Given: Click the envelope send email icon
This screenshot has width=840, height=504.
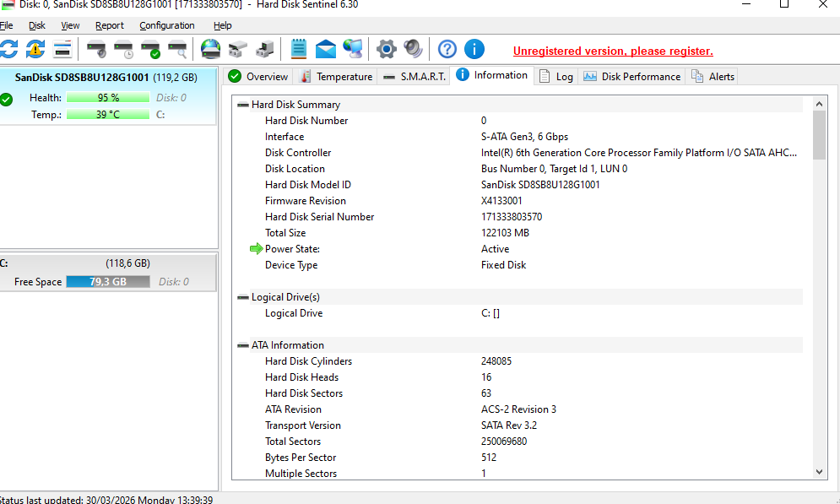Looking at the screenshot, I should 326,49.
